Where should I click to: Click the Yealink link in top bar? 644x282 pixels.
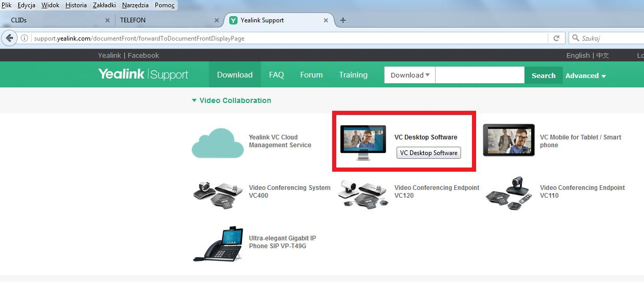click(x=109, y=55)
